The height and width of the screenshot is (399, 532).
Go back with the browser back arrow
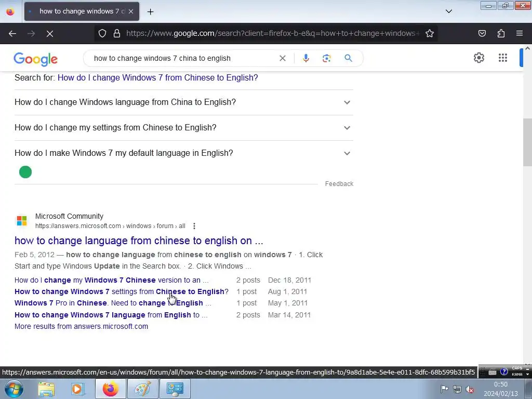[x=12, y=34]
